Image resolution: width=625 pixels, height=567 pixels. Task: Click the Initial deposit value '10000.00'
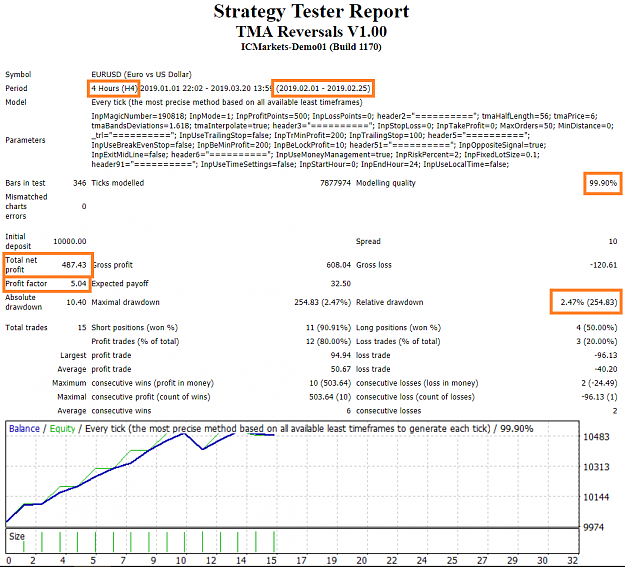tap(70, 241)
